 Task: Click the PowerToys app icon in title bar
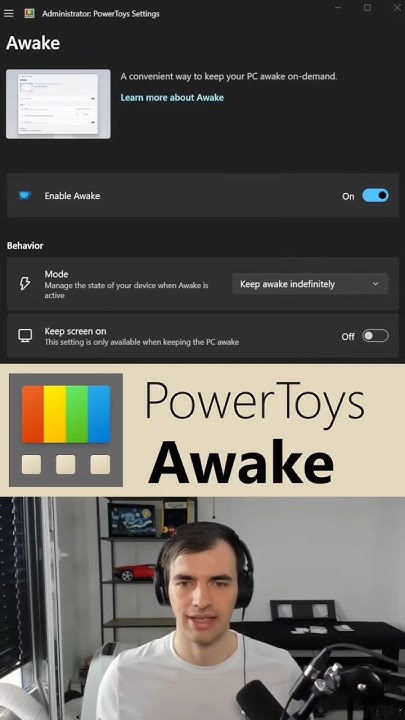29,13
